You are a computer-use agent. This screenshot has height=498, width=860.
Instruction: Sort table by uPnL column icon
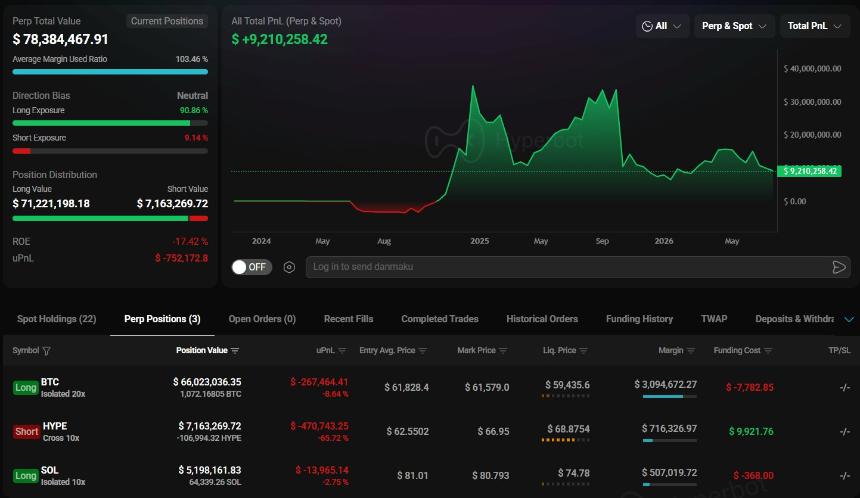[x=342, y=350]
